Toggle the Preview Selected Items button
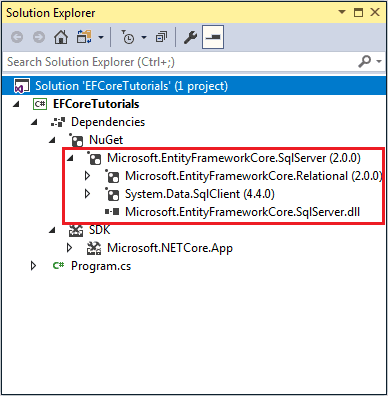391x398 pixels. pyautogui.click(x=213, y=37)
